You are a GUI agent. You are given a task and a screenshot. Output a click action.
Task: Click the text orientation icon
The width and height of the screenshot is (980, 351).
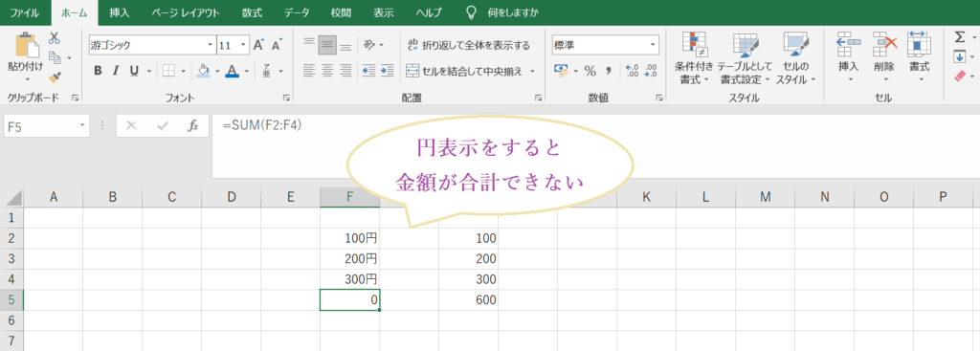(370, 45)
